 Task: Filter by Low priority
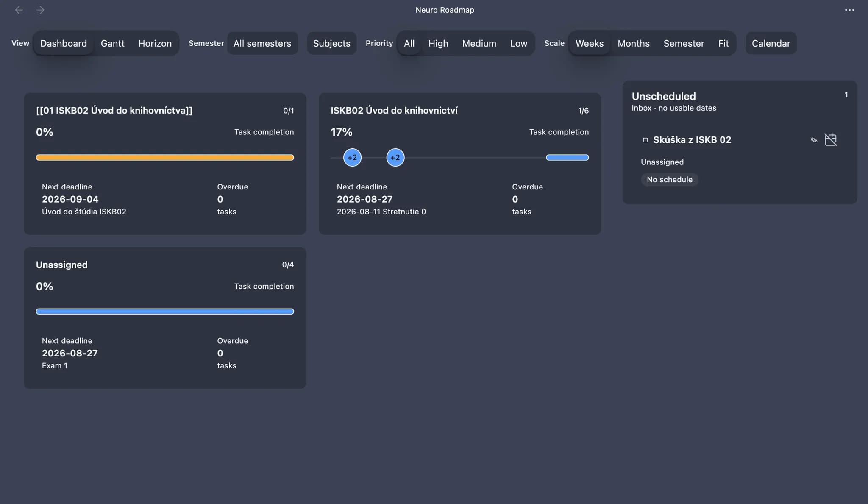(519, 43)
